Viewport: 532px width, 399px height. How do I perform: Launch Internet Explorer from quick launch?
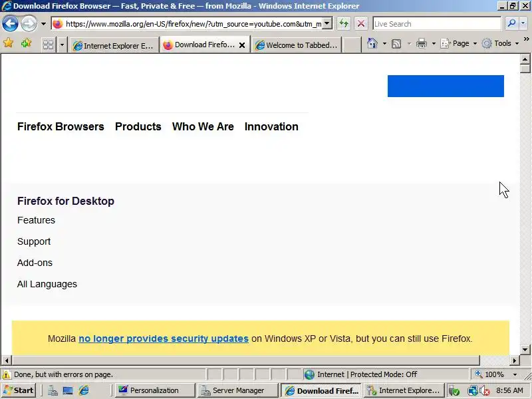click(x=84, y=391)
